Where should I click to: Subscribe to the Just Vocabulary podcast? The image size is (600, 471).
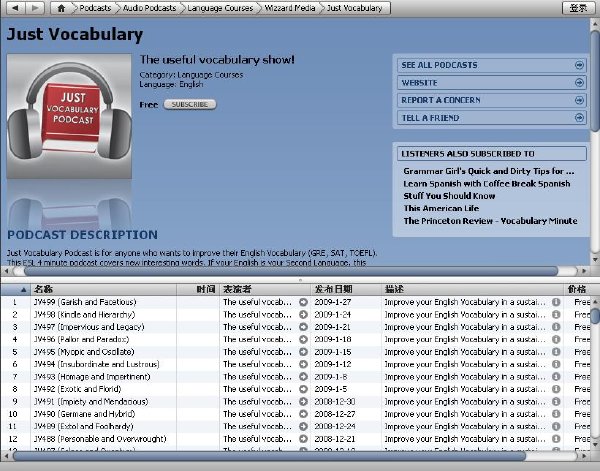(x=190, y=104)
